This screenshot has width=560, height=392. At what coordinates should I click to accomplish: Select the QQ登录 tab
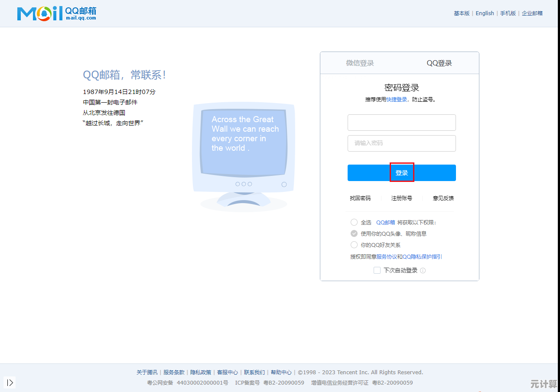tap(439, 63)
